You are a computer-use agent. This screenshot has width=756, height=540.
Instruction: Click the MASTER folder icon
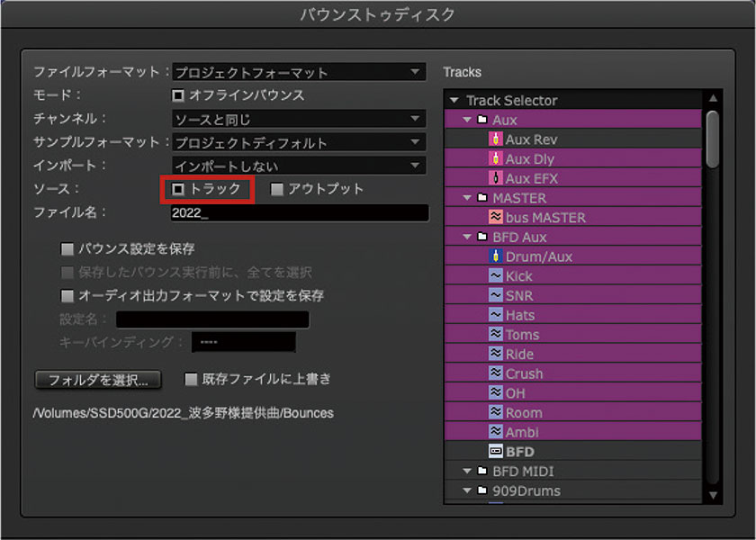tap(481, 198)
